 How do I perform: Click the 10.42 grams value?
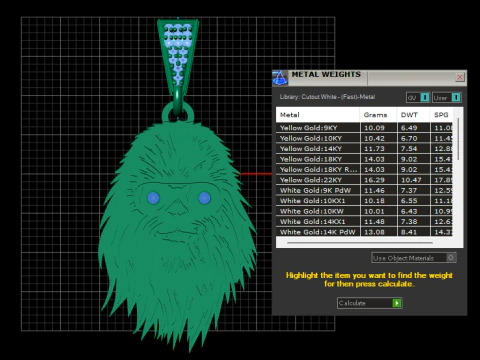(x=374, y=138)
